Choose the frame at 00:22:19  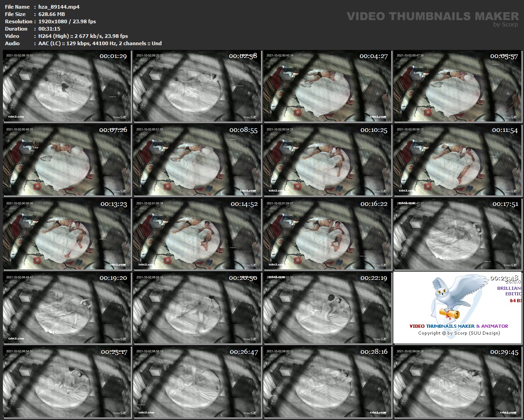click(328, 308)
